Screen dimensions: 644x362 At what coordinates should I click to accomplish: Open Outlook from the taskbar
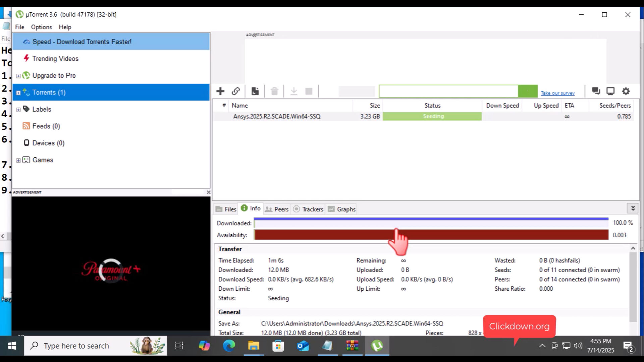pos(303,346)
